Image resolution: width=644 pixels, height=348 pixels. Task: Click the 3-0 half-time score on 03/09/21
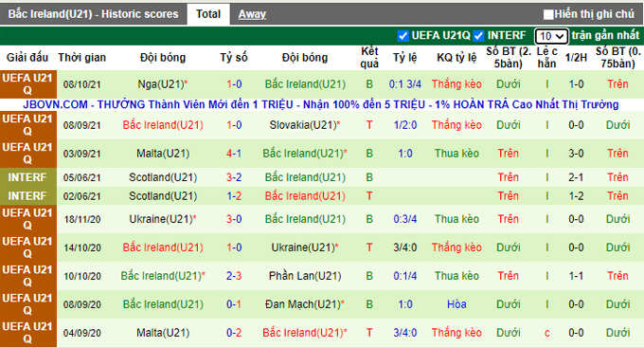click(576, 154)
